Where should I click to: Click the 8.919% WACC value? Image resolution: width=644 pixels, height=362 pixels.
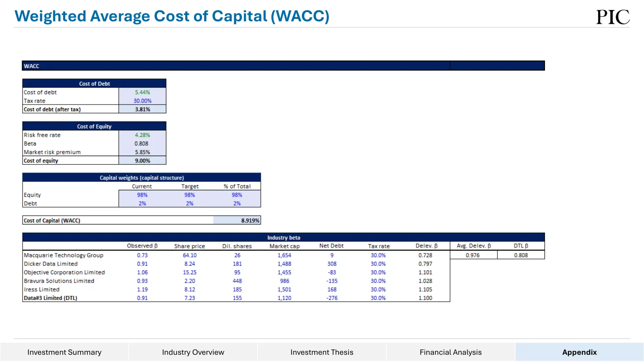pos(250,220)
